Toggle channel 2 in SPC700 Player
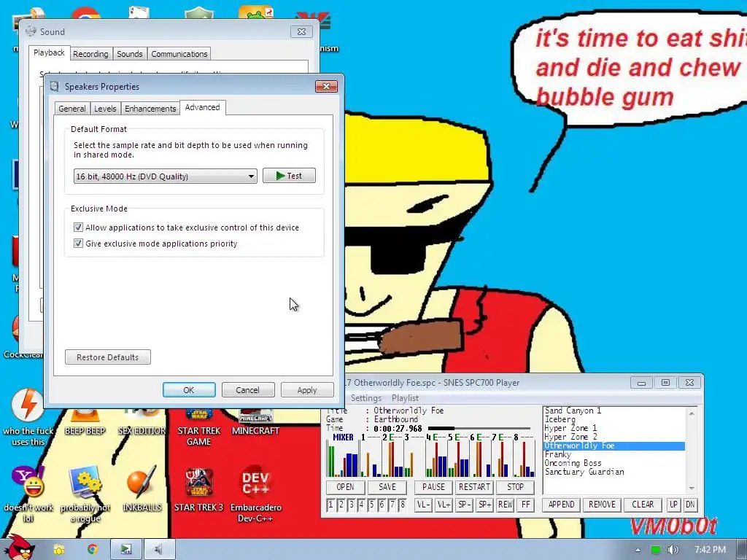The image size is (747, 560). (x=341, y=505)
